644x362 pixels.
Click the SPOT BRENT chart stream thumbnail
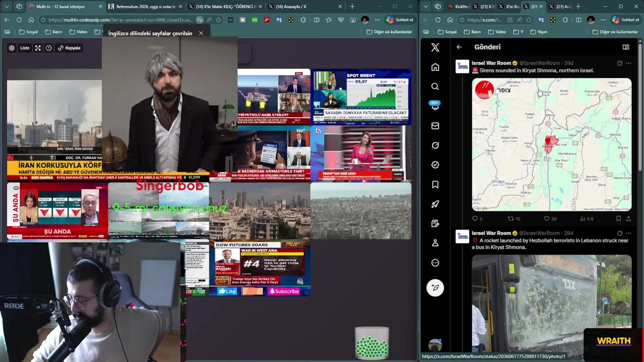pos(361,97)
